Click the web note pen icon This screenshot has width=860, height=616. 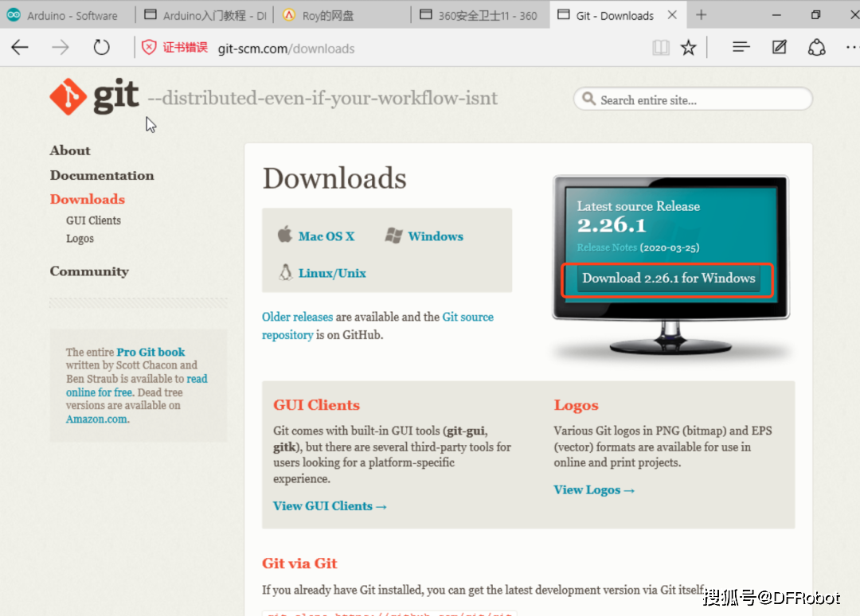pyautogui.click(x=779, y=48)
